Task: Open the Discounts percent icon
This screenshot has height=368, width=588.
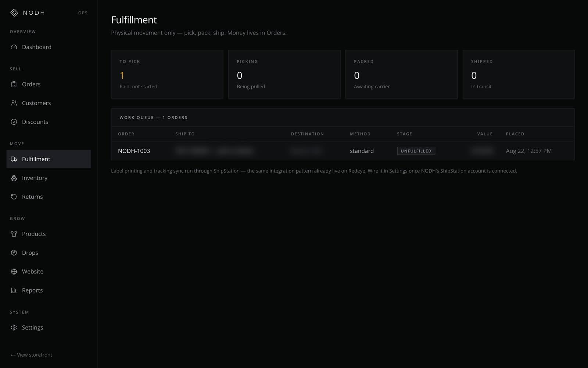Action: click(14, 122)
